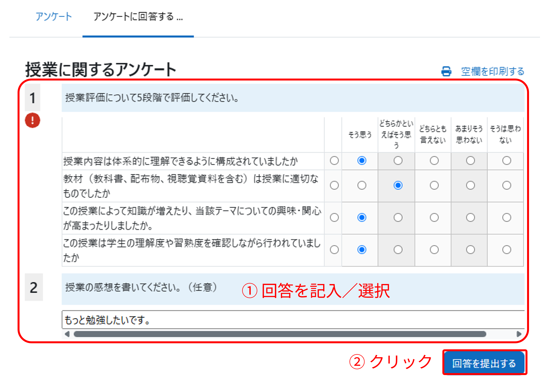The width and height of the screenshot is (546, 392).
Task: Click the horizontal scrollbar thumb
Action: pos(280,334)
